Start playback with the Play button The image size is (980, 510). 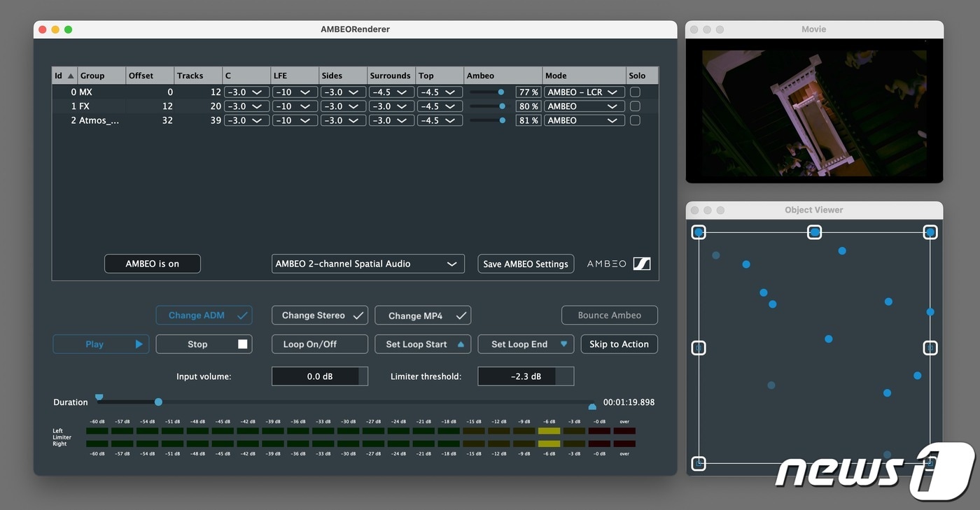click(x=101, y=344)
